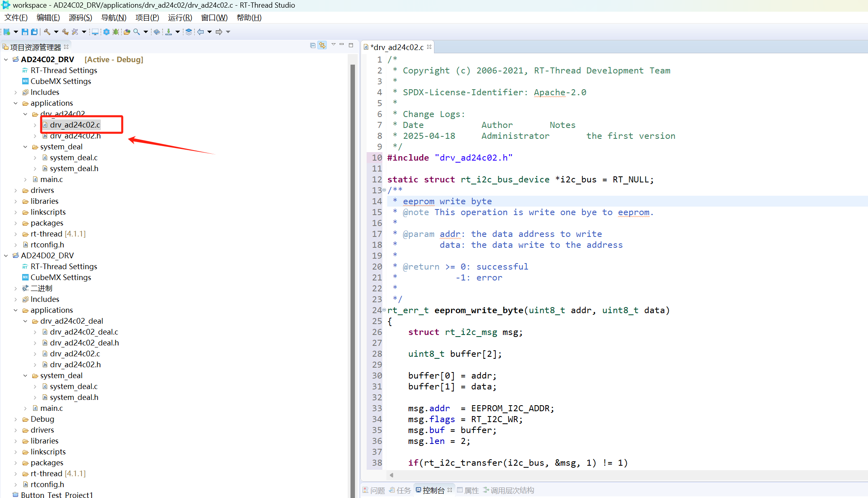
Task: Click the hammer Build icon
Action: pos(47,32)
